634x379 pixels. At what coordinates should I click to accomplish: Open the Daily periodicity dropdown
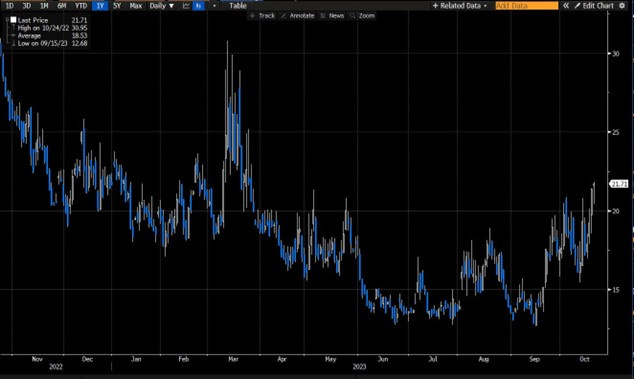pos(162,6)
